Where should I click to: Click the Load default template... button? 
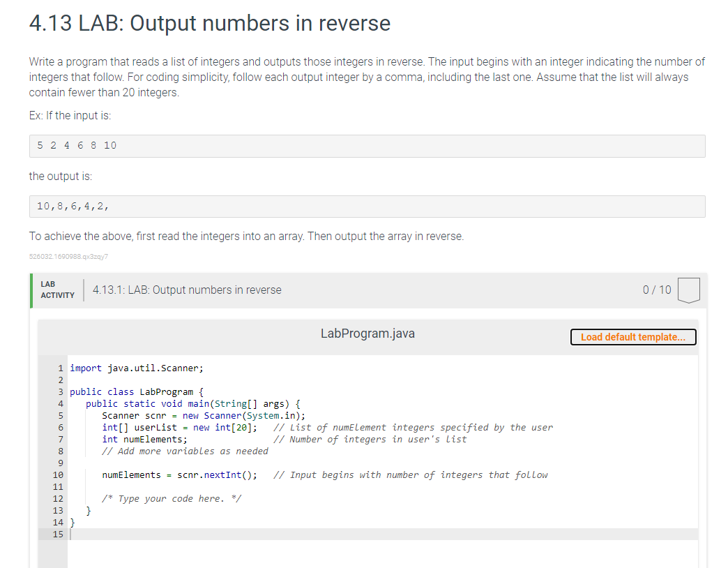[632, 337]
